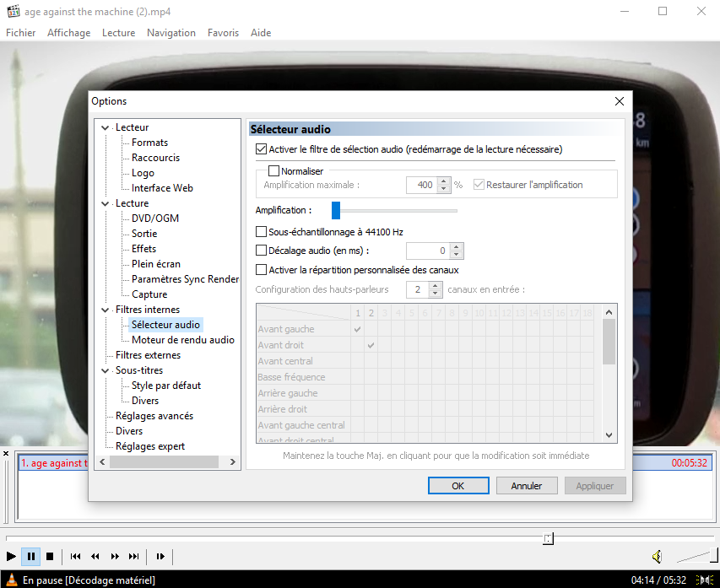Open the Affichage menu
This screenshot has width=720, height=588.
coord(68,33)
